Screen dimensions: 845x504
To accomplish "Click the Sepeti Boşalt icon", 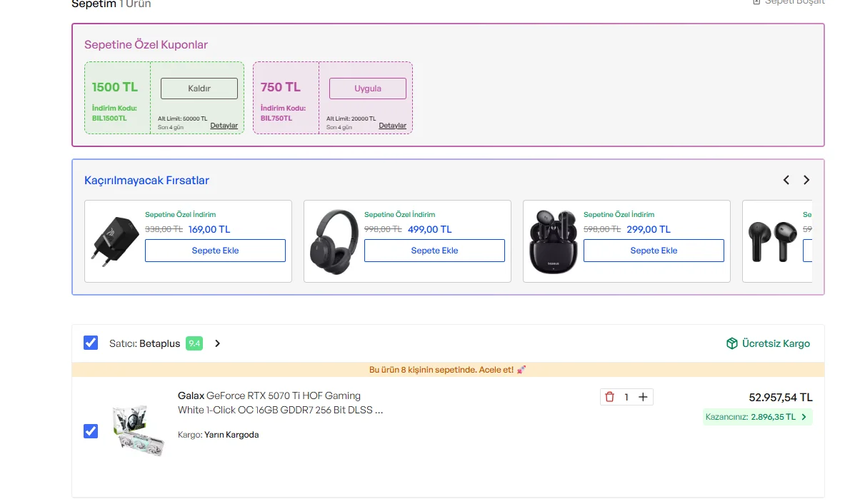I will point(757,2).
